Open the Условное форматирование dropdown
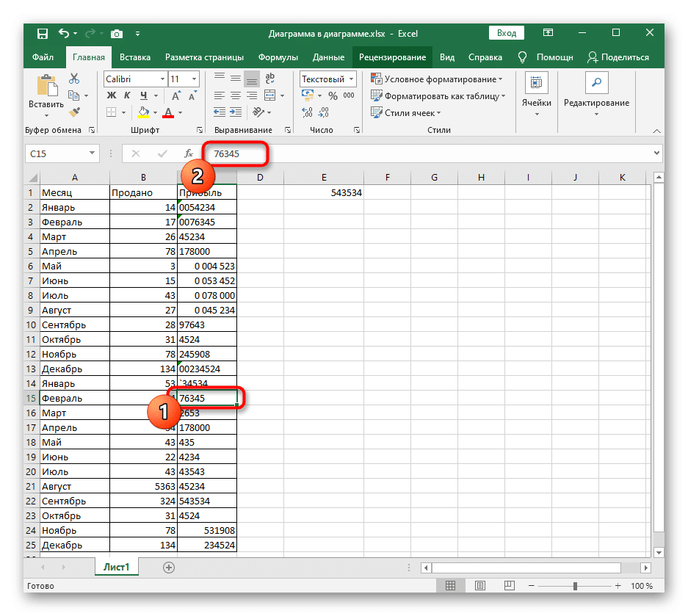Screen dimensions: 688x616 pos(436,79)
